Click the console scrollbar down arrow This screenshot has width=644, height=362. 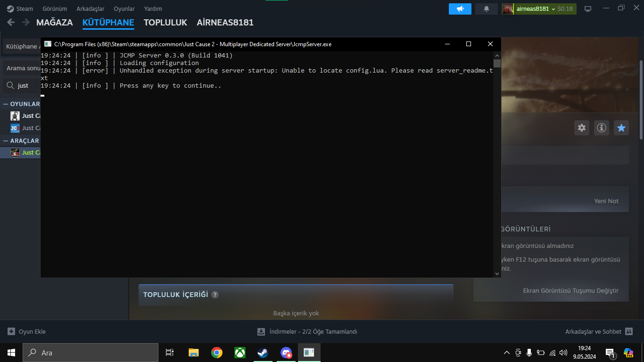(497, 273)
